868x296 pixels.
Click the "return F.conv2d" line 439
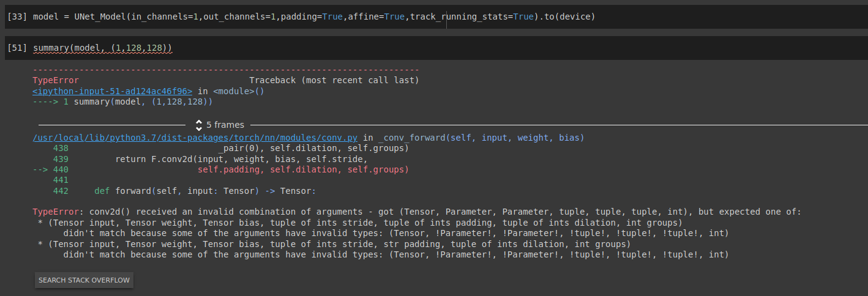coord(241,159)
